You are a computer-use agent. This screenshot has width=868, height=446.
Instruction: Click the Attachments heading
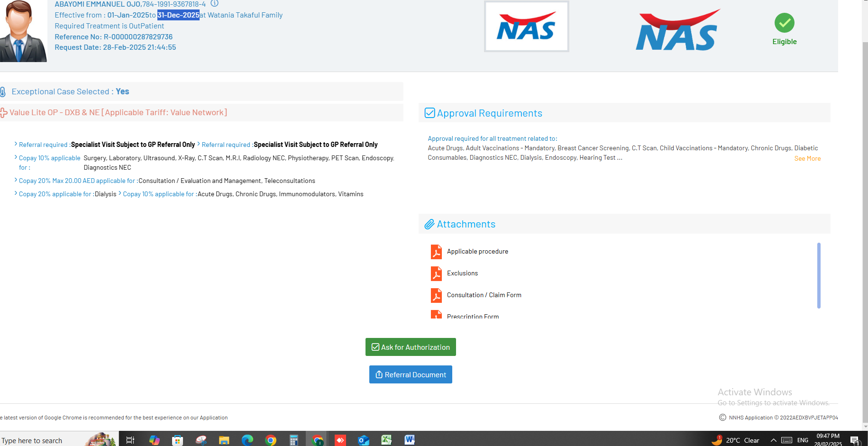click(466, 224)
